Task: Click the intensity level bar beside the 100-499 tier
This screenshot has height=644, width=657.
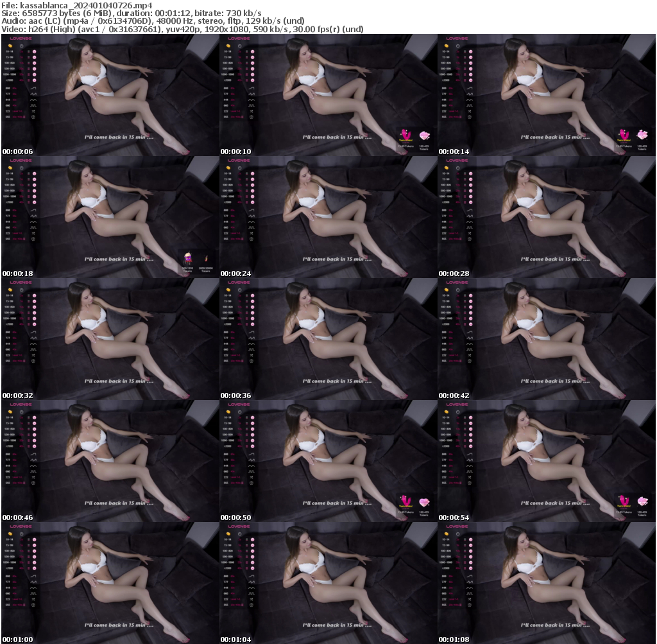Action: (28, 63)
